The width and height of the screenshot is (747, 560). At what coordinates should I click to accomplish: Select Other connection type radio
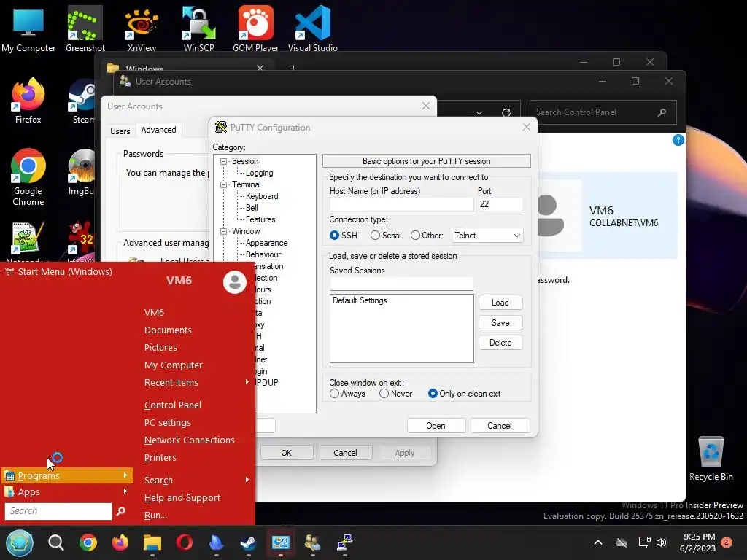(x=415, y=236)
